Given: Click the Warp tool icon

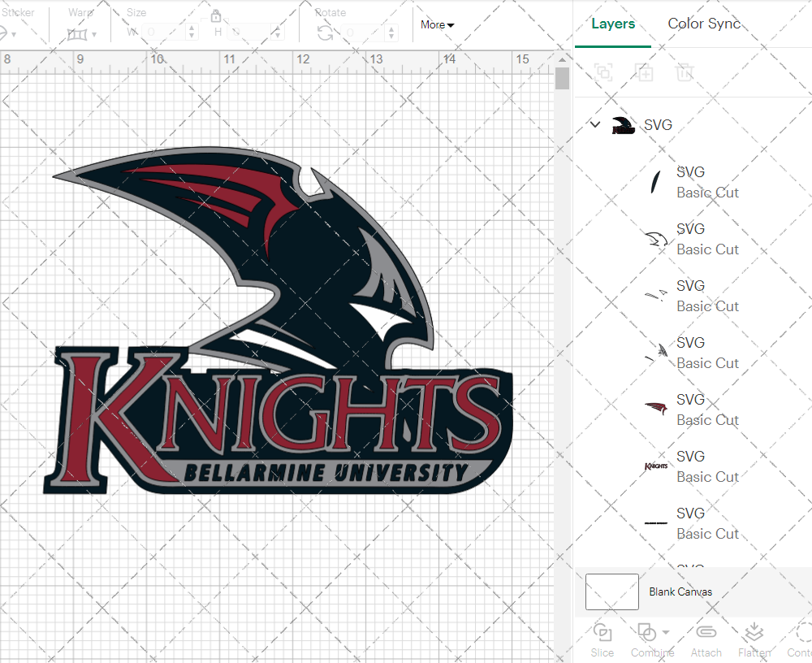Looking at the screenshot, I should point(77,33).
